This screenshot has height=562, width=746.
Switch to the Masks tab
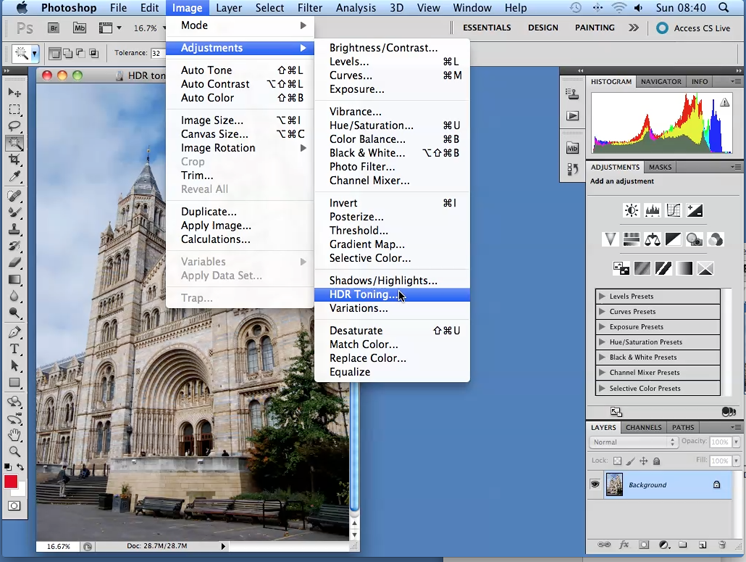[x=660, y=167]
